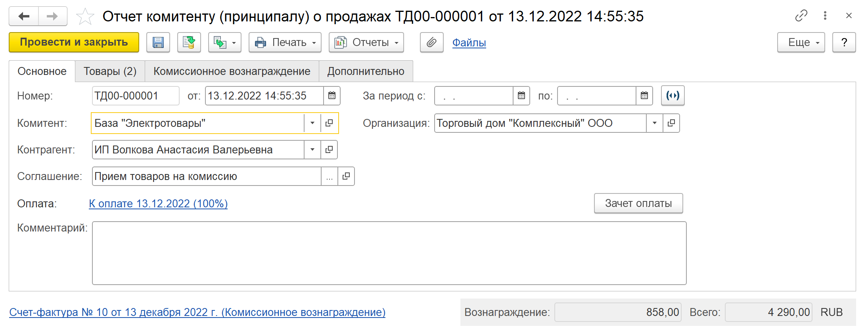Screen dimensions: 868x333
Task: Click the Провести и закрыть button
Action: pos(74,42)
